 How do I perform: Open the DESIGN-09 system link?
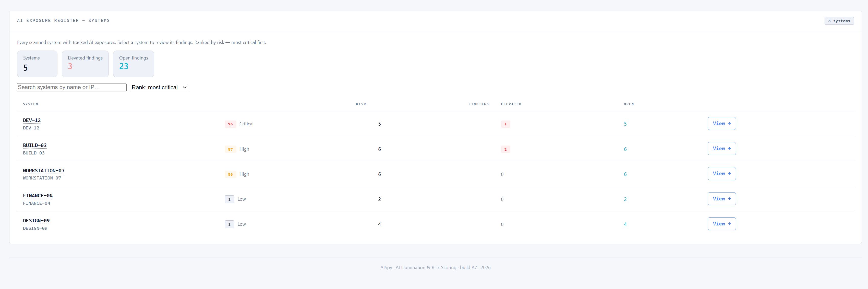36,221
